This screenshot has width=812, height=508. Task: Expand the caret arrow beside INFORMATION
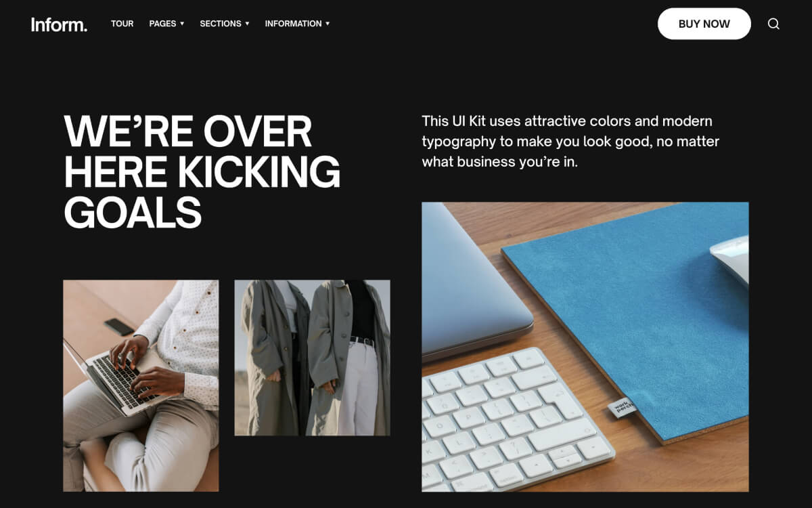pyautogui.click(x=328, y=24)
